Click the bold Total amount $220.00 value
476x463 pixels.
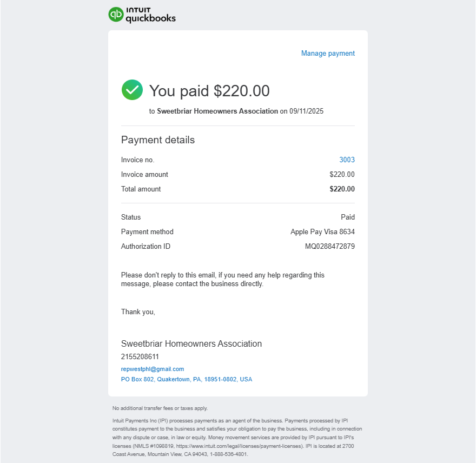[342, 189]
